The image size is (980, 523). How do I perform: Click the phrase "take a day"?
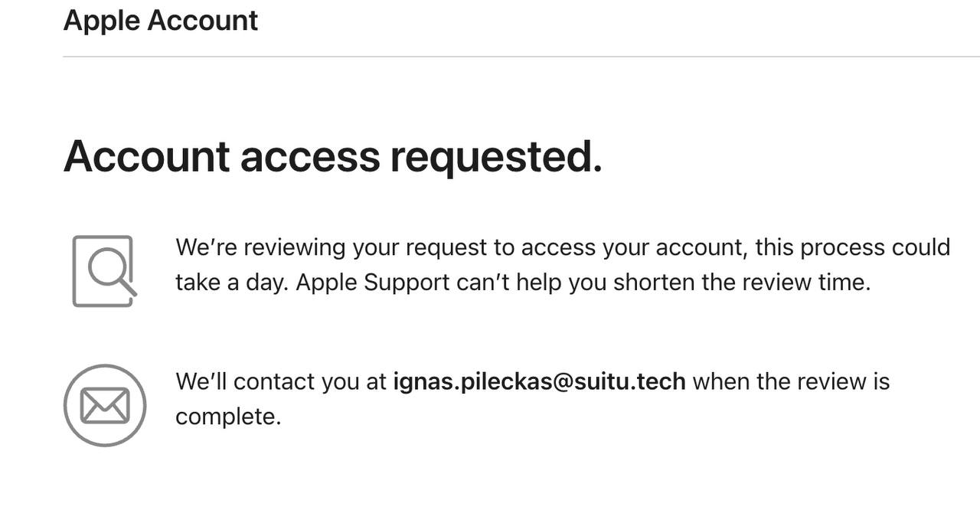click(x=232, y=283)
